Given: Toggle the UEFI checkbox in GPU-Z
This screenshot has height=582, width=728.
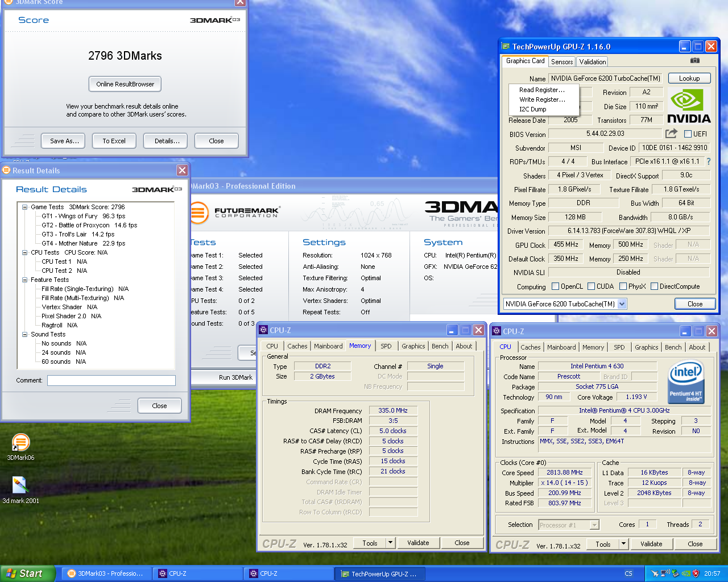Looking at the screenshot, I should point(688,134).
